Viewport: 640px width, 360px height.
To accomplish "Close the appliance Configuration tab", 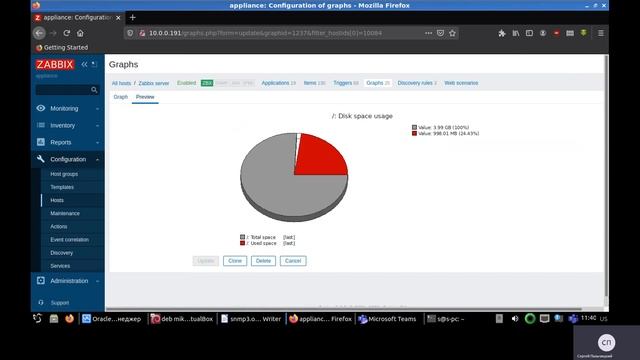I will (118, 18).
